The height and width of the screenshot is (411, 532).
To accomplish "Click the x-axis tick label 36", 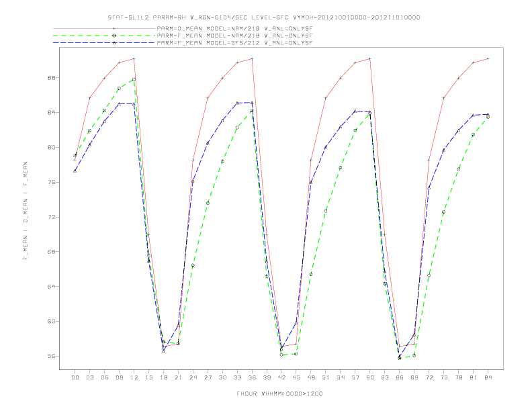I will [x=252, y=377].
